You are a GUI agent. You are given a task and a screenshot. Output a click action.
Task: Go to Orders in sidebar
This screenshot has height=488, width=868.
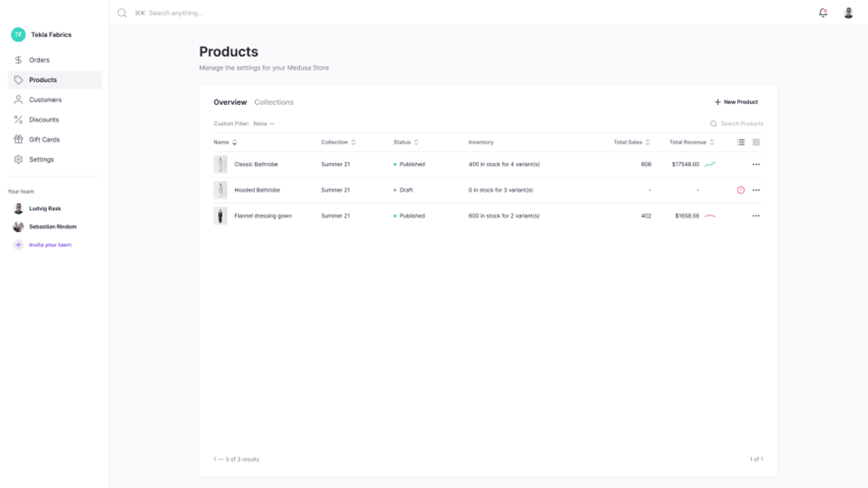54,60
